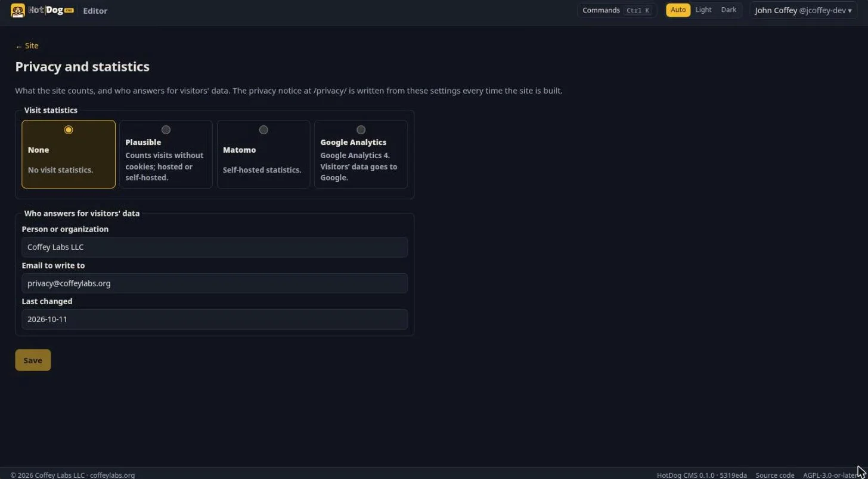Image resolution: width=868 pixels, height=479 pixels.
Task: Switch theme to Light
Action: pos(703,10)
